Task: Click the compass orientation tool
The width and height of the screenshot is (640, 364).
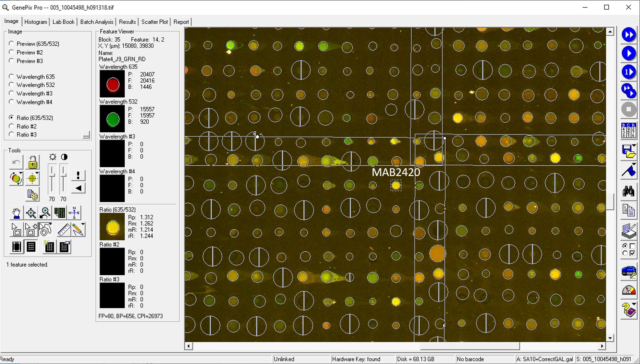Action: click(x=74, y=213)
